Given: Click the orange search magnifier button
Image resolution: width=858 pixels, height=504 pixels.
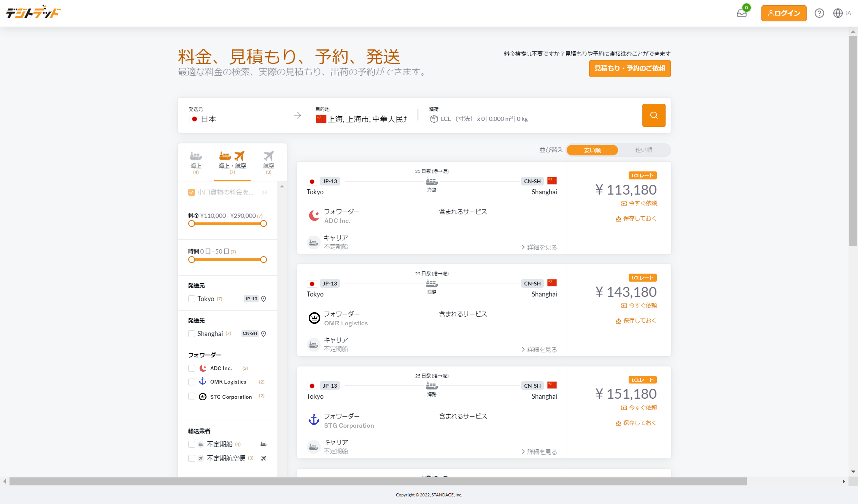Looking at the screenshot, I should [653, 115].
